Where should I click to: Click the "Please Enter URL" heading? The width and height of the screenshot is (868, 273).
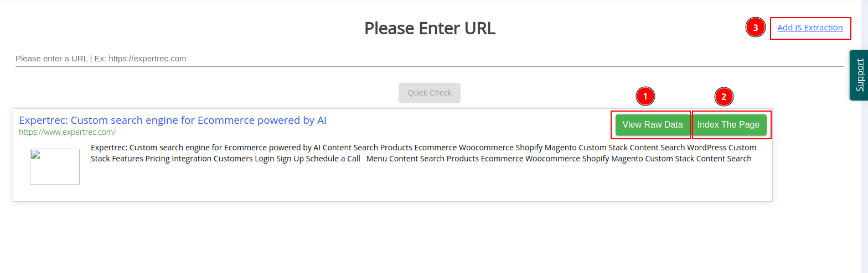point(430,28)
